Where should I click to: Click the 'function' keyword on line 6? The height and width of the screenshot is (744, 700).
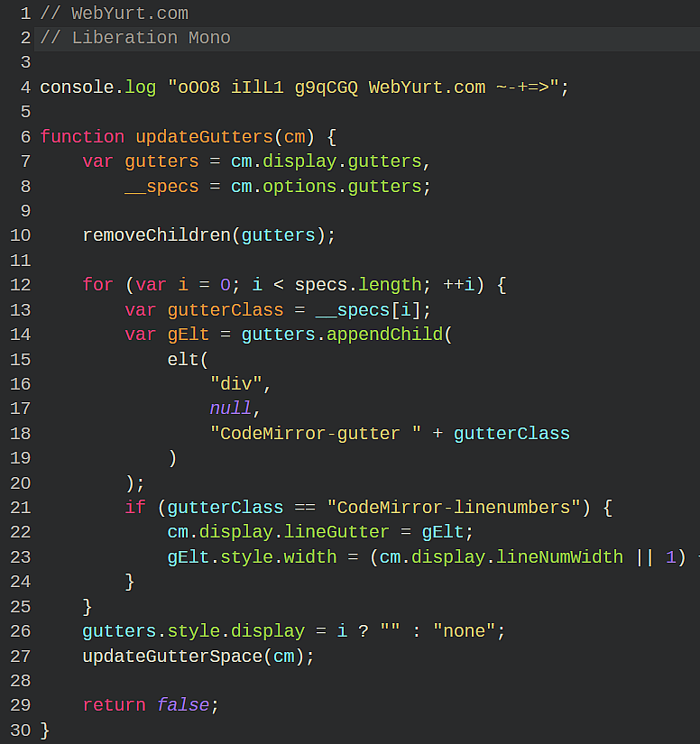click(x=82, y=137)
